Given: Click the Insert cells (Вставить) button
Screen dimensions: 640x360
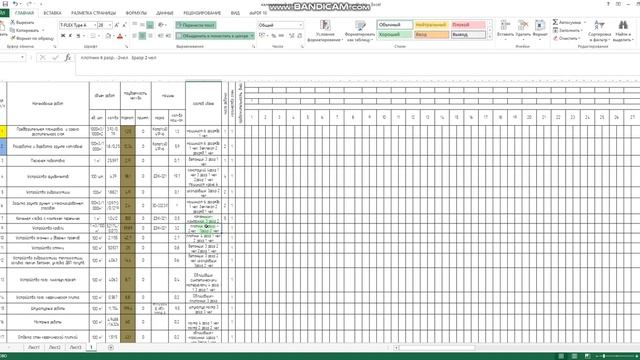Looking at the screenshot, I should [505, 29].
